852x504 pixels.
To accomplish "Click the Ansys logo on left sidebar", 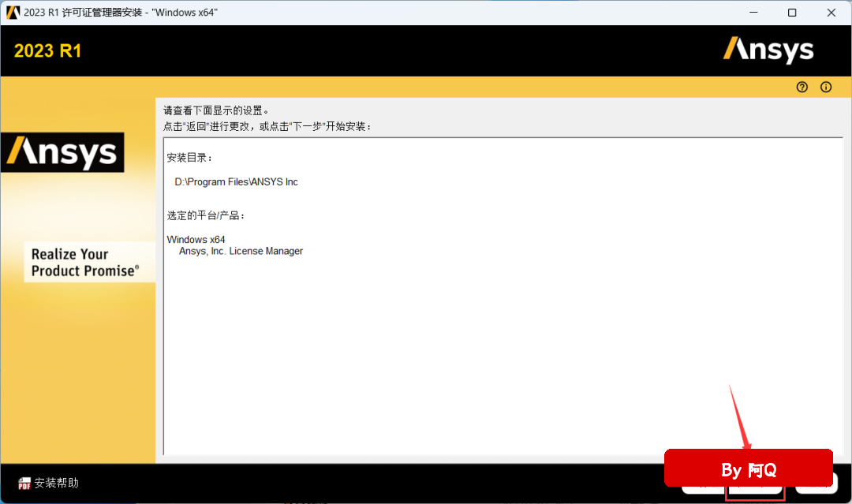I will pos(62,152).
